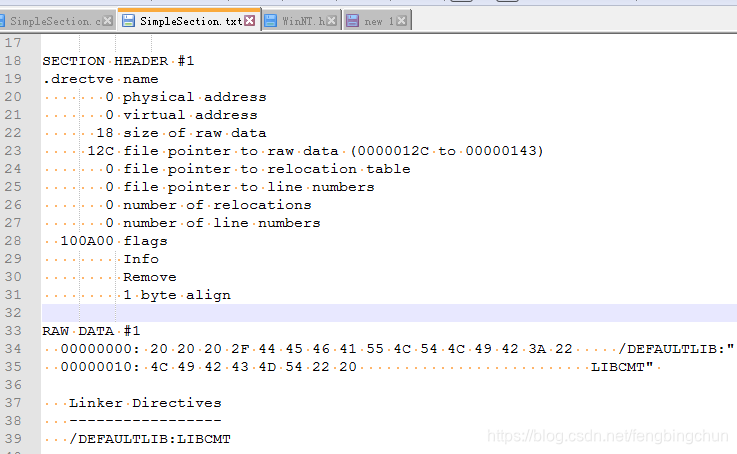
Task: Click the ".drectve name" line
Action: click(100, 79)
